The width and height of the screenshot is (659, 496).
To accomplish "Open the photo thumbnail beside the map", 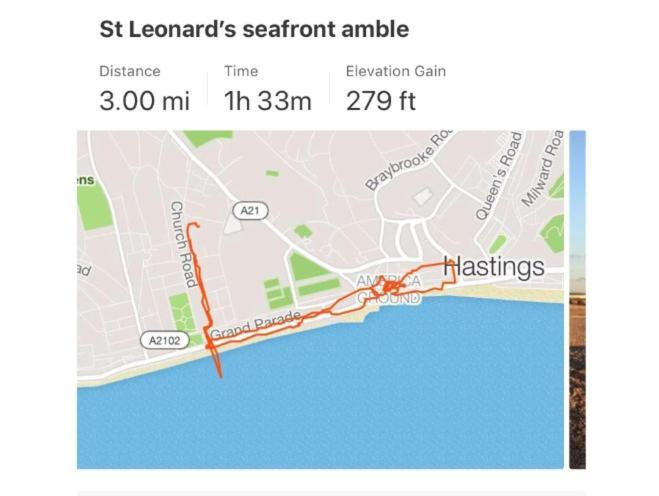I will point(577,300).
